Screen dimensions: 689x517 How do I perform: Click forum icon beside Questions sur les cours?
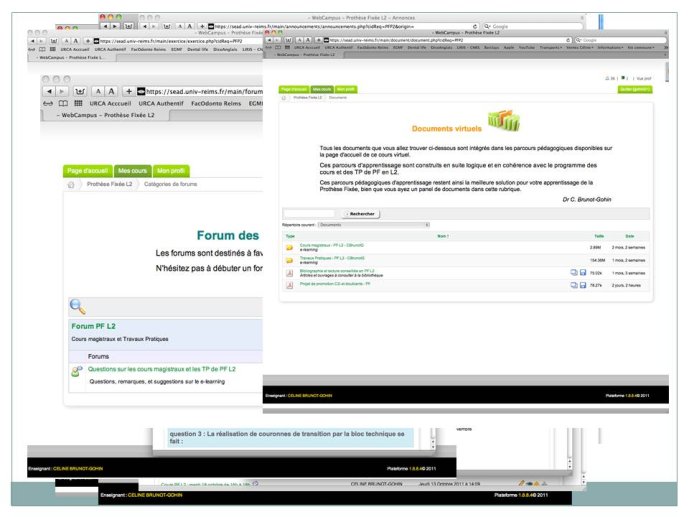77,371
